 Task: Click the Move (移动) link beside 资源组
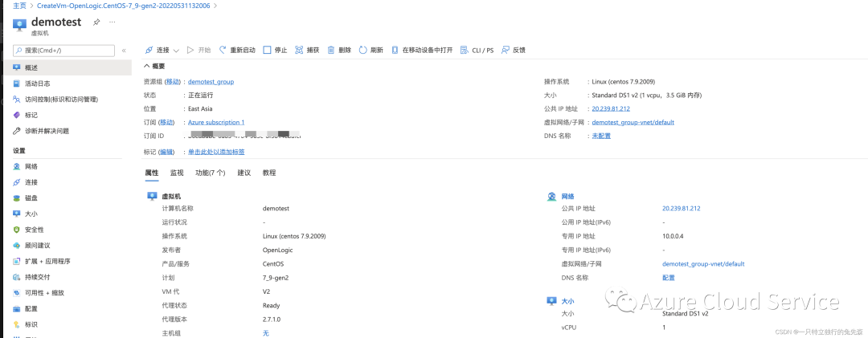(174, 81)
